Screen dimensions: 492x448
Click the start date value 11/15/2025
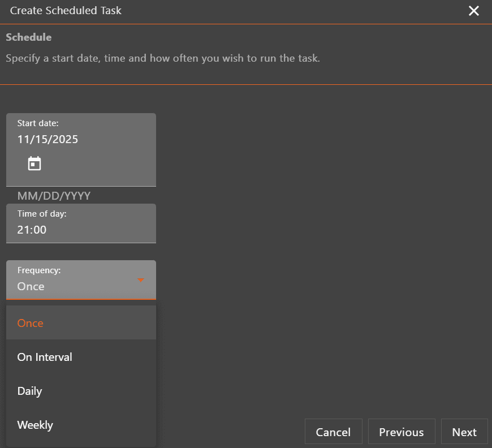(x=48, y=139)
